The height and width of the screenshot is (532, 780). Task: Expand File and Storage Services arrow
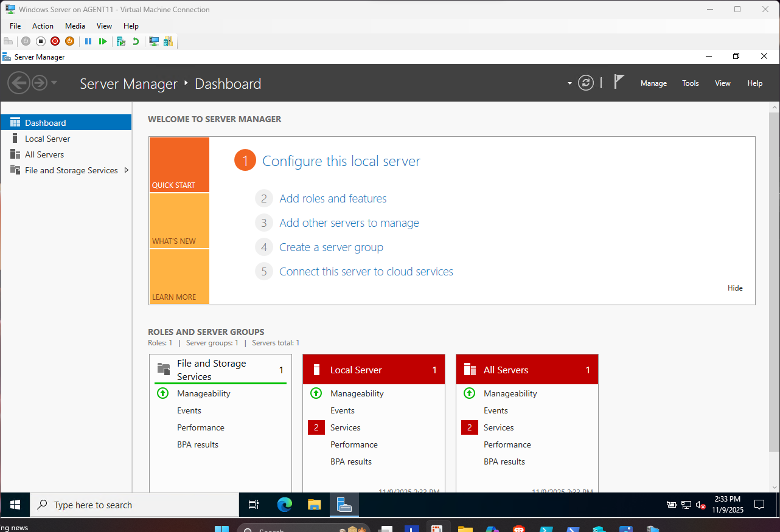126,170
